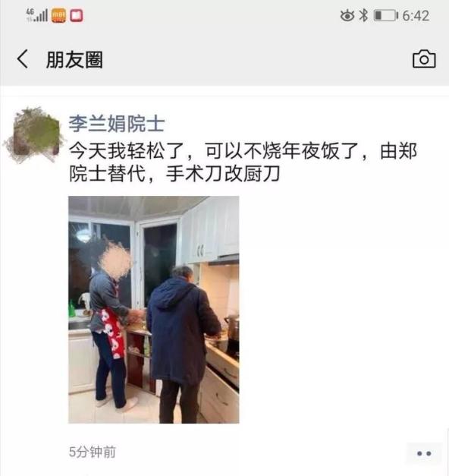Tap the blurred profile avatar
This screenshot has width=449, height=476.
(x=34, y=134)
